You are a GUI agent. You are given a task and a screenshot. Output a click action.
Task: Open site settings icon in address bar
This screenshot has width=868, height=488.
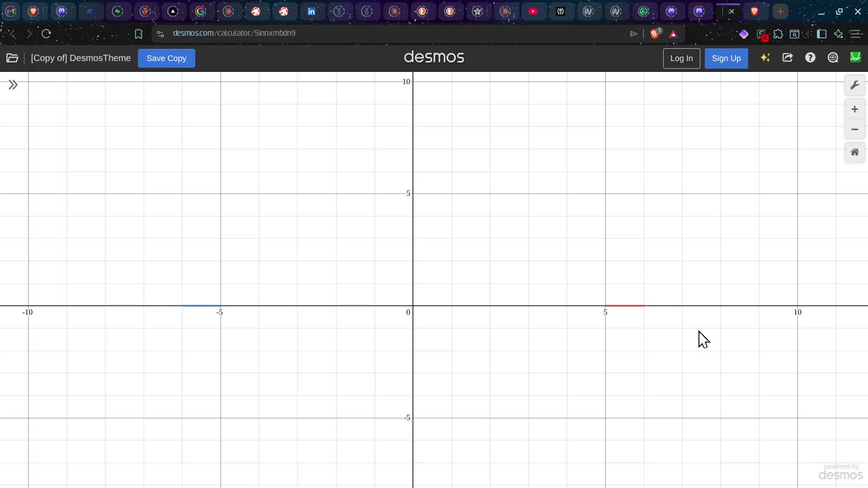coord(160,34)
